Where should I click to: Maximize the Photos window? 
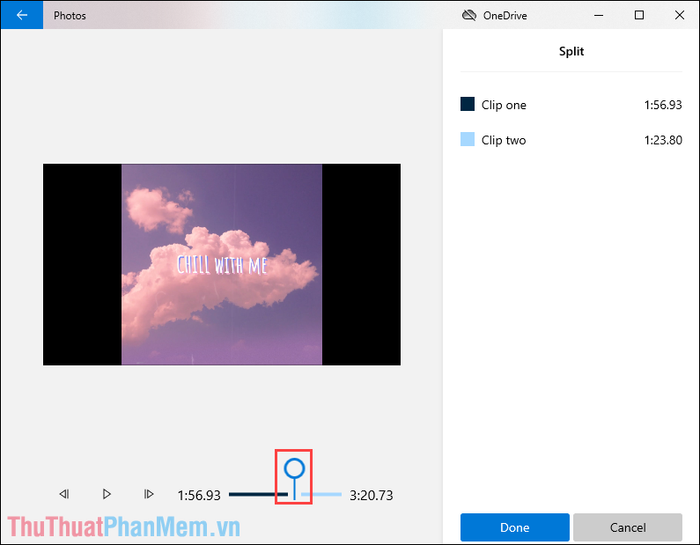pyautogui.click(x=639, y=15)
